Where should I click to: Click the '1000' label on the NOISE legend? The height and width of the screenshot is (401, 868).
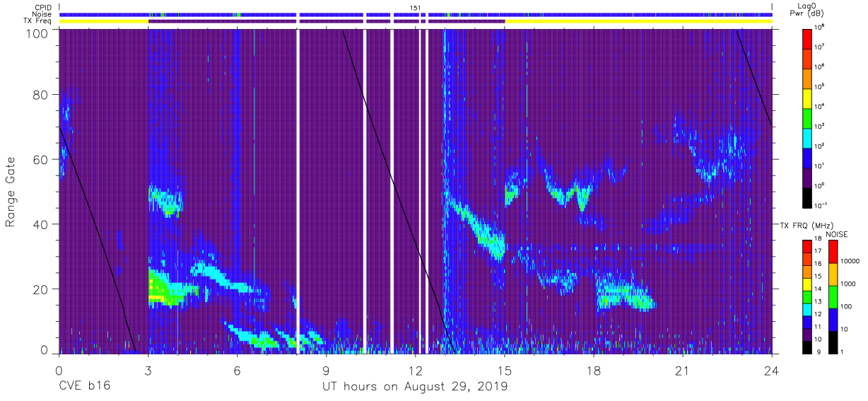point(850,284)
